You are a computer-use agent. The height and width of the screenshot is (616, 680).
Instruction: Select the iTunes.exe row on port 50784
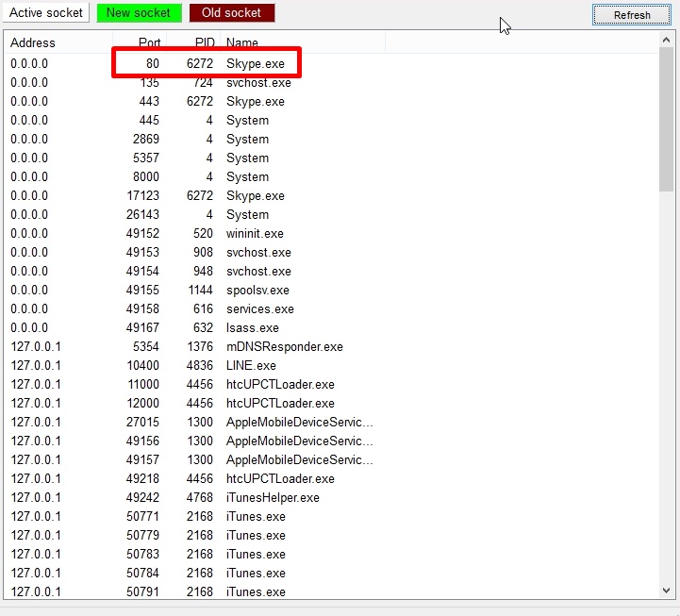click(331, 573)
